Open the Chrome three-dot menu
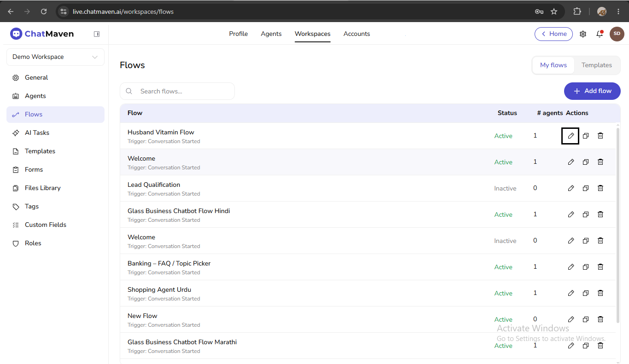The image size is (629, 364). pyautogui.click(x=618, y=12)
